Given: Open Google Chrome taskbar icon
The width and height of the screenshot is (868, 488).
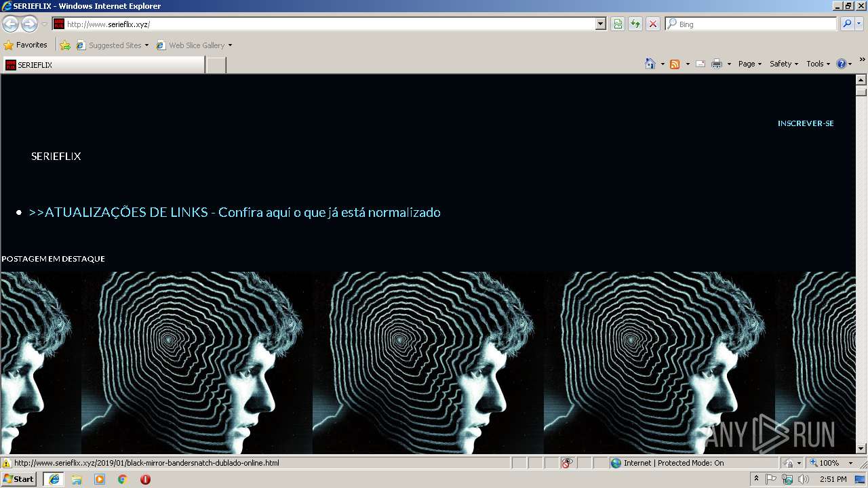Looking at the screenshot, I should coord(122,479).
